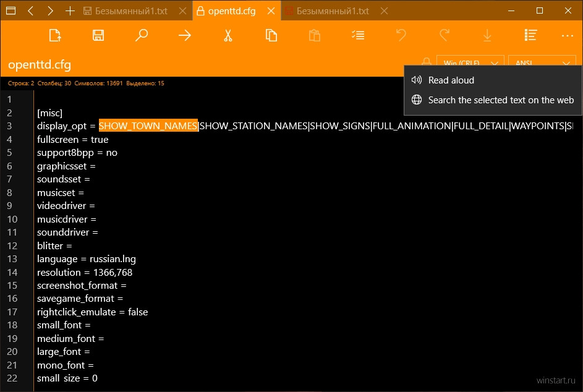Click the videodriver = line
Image resolution: width=583 pixels, height=392 pixels.
coord(66,206)
